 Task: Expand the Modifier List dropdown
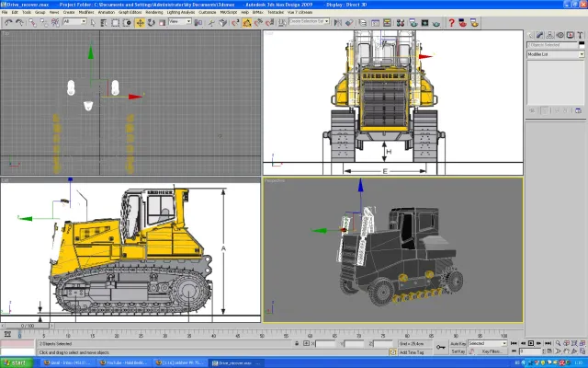(582, 54)
